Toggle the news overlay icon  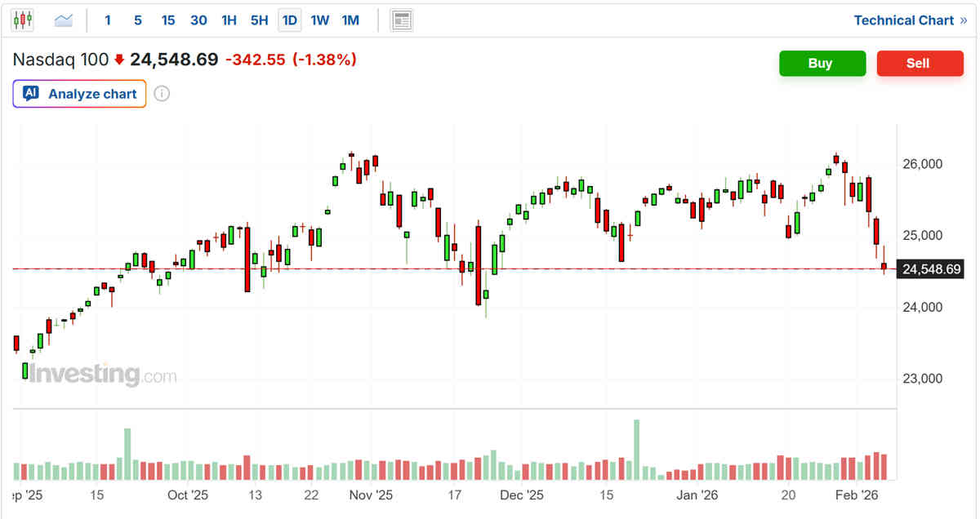[x=401, y=20]
